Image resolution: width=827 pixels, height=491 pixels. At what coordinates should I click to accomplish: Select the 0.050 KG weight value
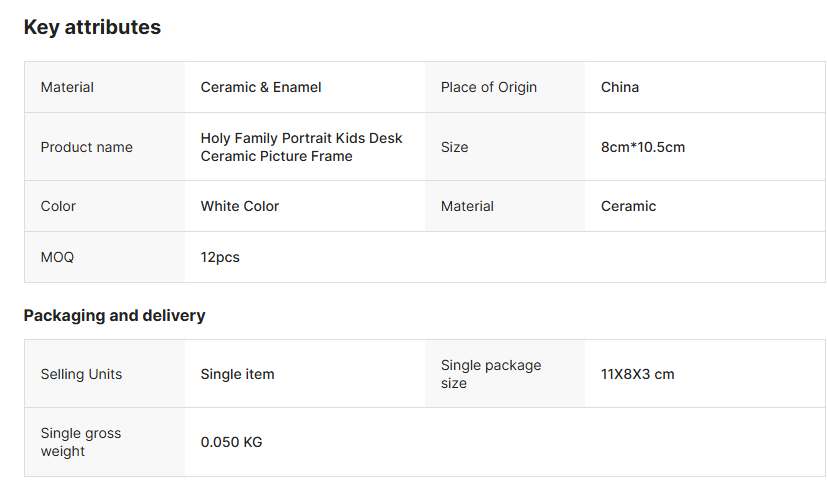click(x=231, y=442)
